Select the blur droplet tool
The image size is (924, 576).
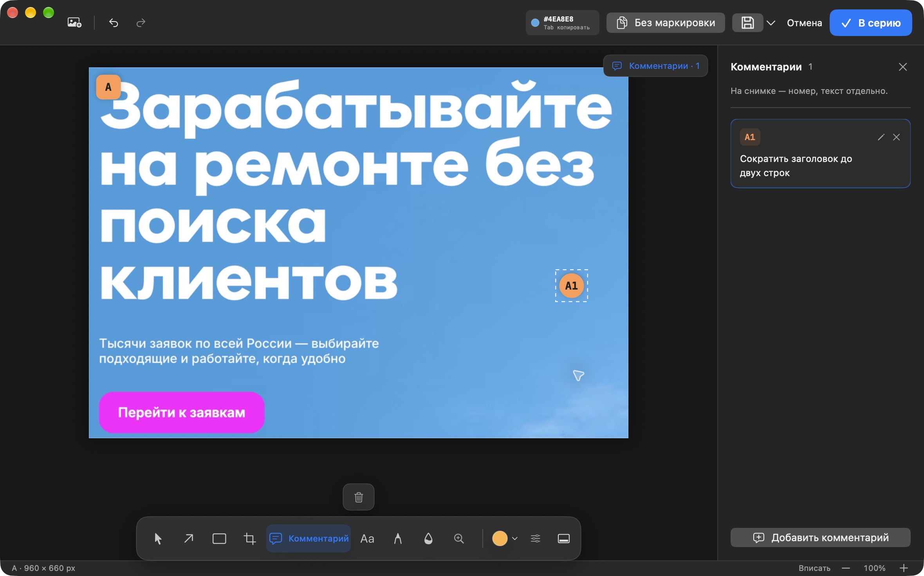428,538
